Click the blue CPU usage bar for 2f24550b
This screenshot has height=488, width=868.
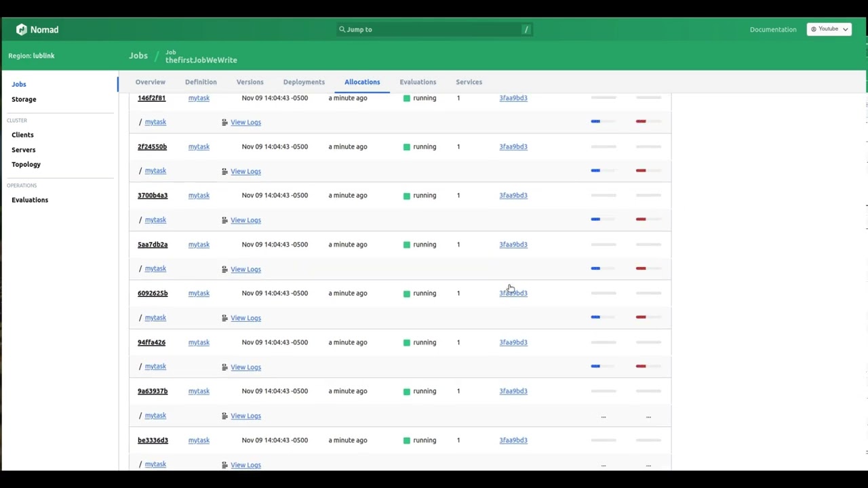595,171
